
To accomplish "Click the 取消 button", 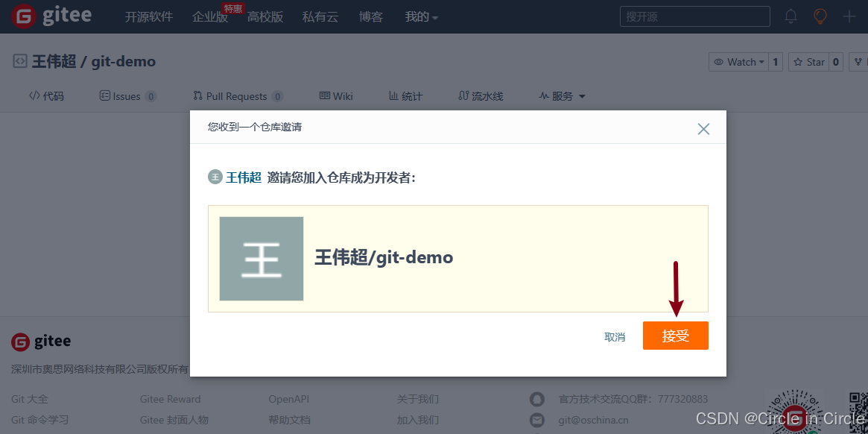I will [x=615, y=337].
